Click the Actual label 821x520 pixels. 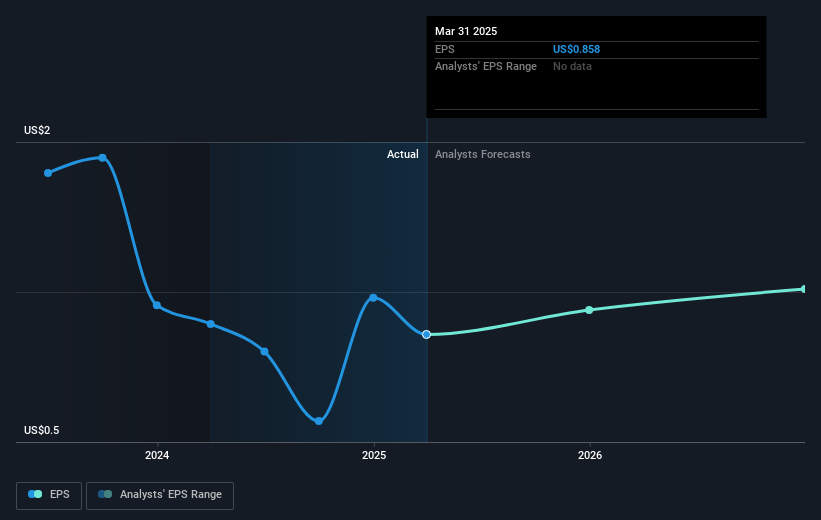click(x=403, y=154)
